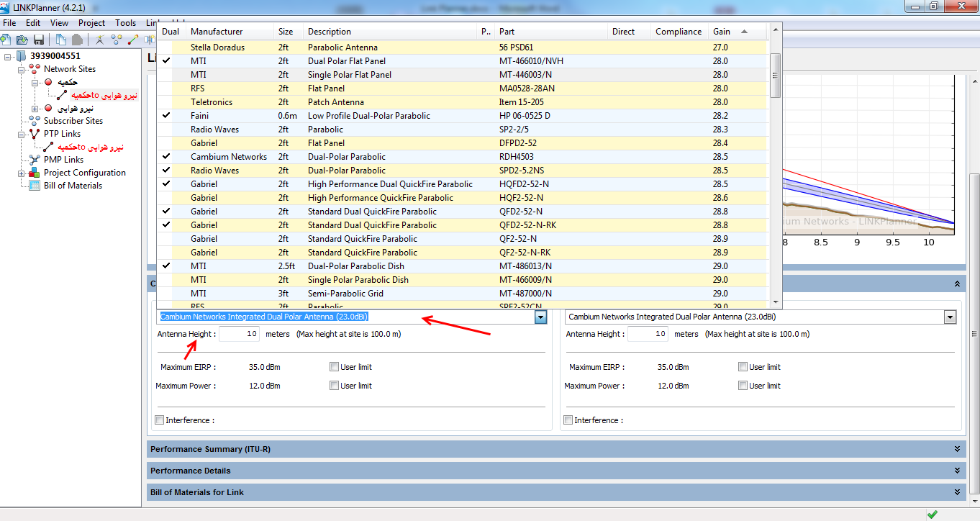Select the Radio Waves SPD2-5.2NS row
This screenshot has height=521, width=980.
point(463,171)
